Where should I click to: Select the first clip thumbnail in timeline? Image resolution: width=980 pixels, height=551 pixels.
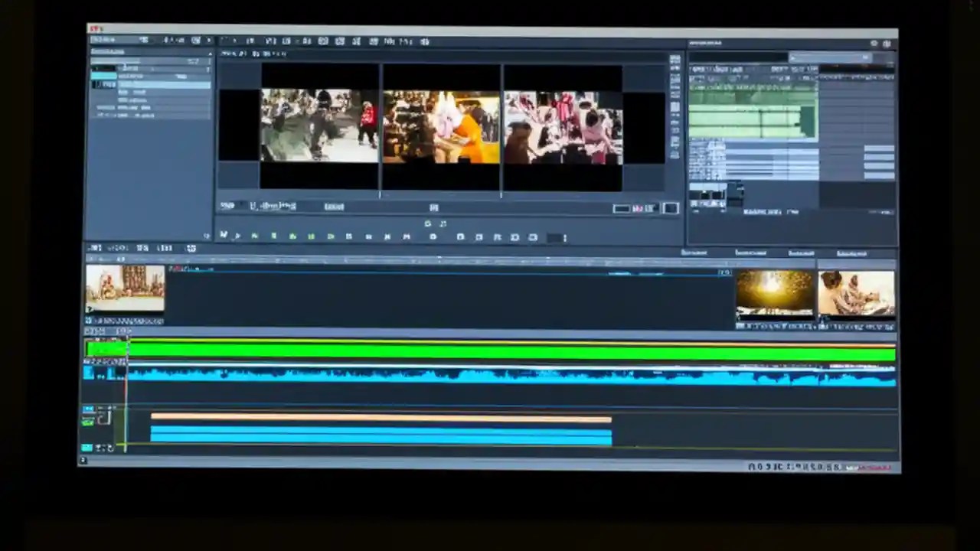[125, 289]
